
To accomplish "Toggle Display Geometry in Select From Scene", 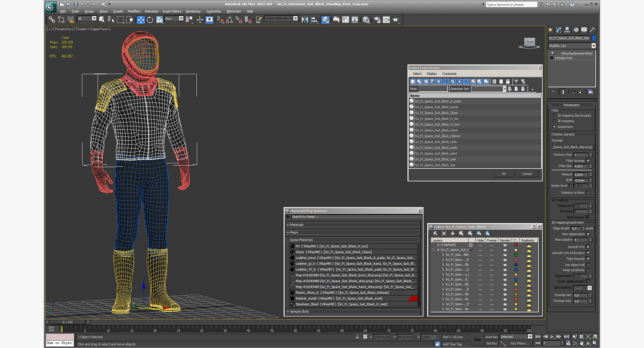I will [x=413, y=81].
